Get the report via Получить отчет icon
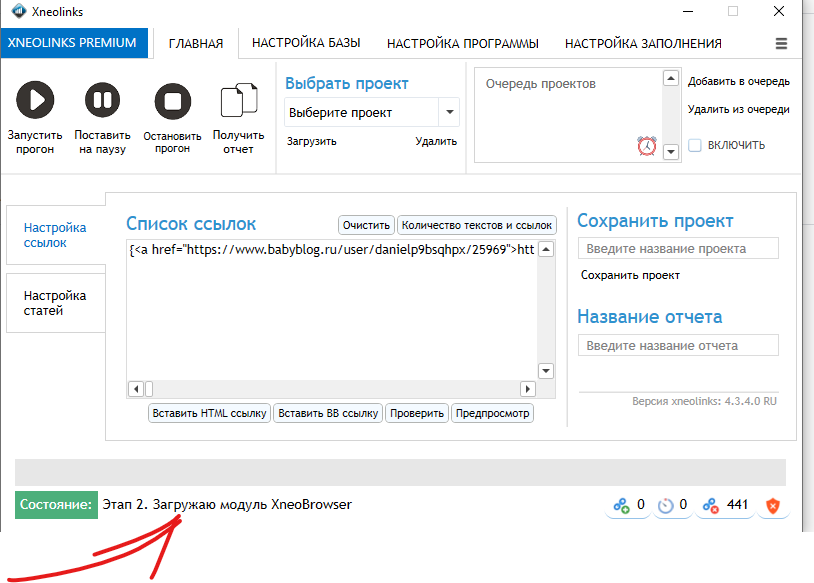 pos(239,99)
